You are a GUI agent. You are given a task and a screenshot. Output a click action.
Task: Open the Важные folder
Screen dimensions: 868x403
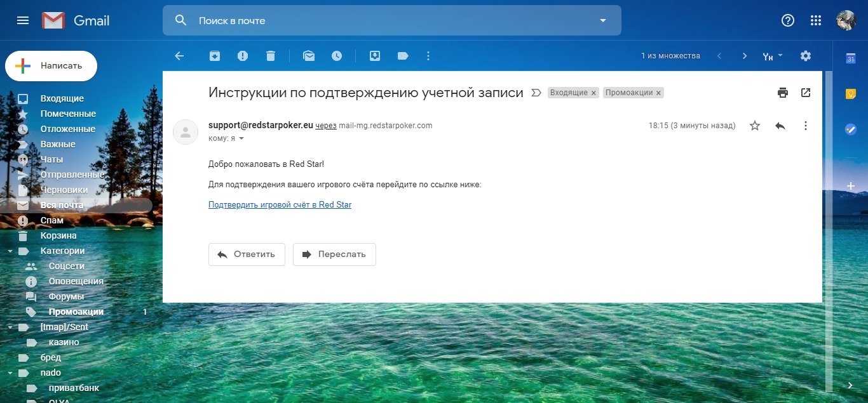pyautogui.click(x=58, y=144)
